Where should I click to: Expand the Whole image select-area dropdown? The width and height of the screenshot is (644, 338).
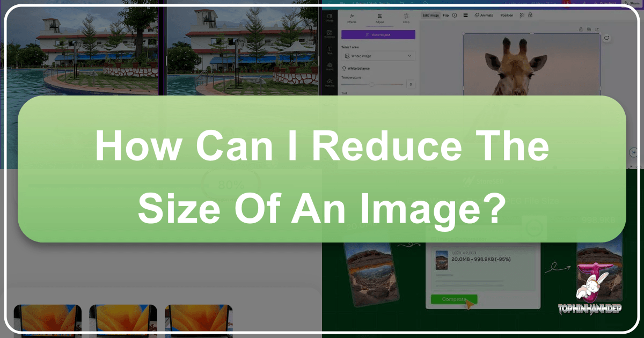click(x=378, y=56)
